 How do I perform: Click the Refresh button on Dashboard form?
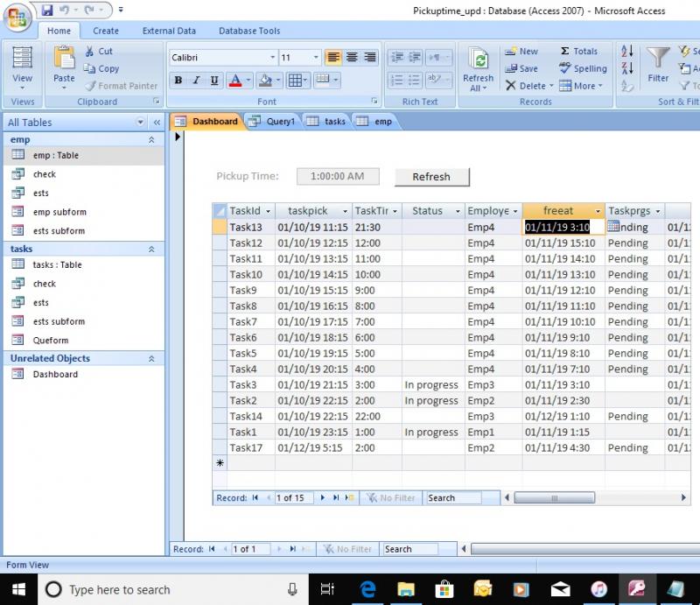pyautogui.click(x=431, y=177)
